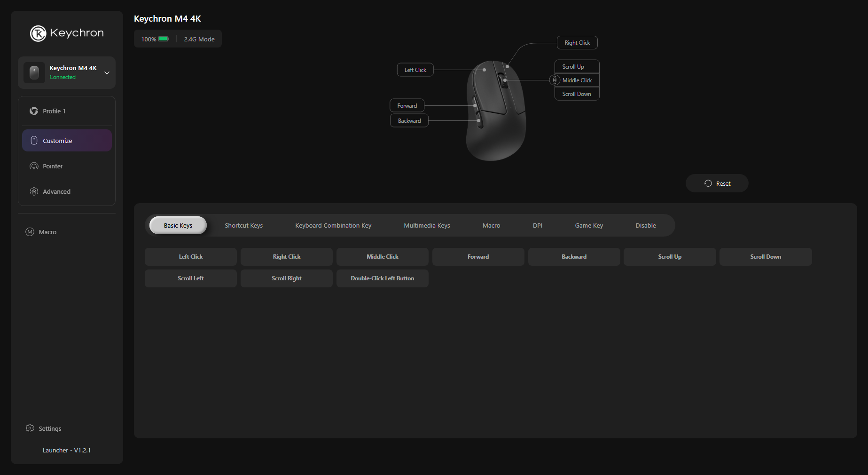This screenshot has height=475, width=868.
Task: Choose the Scroll Left basic key
Action: click(190, 278)
